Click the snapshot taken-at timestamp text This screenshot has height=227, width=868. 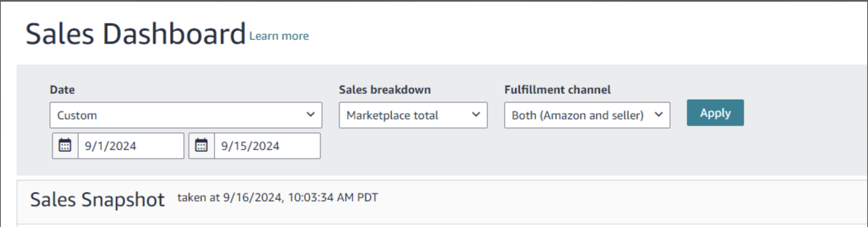[277, 198]
